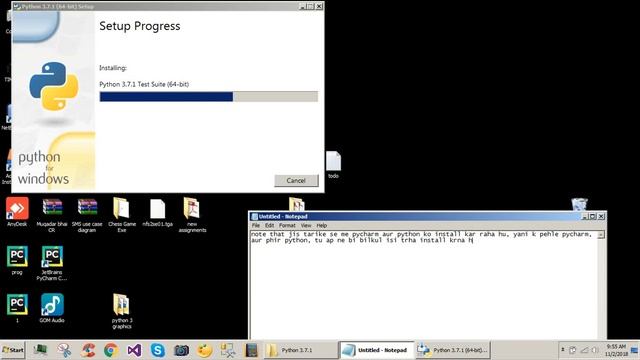This screenshot has height=360, width=640.
Task: Launch Visual Studio from the taskbar
Action: pyautogui.click(x=134, y=350)
